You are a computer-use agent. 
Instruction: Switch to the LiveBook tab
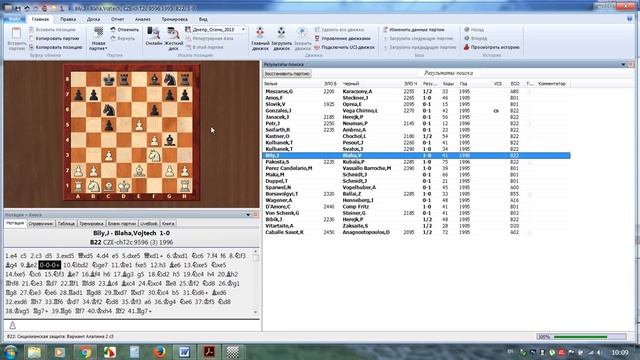tap(149, 224)
